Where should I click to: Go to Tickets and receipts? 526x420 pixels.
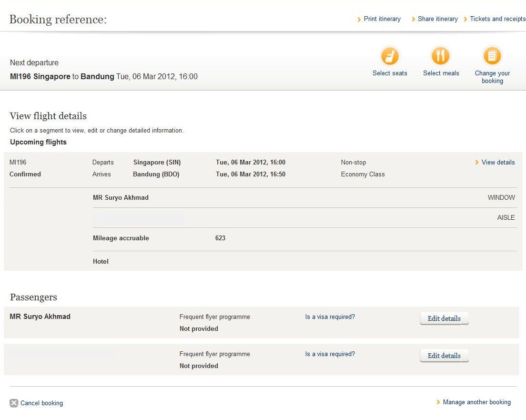tap(497, 19)
